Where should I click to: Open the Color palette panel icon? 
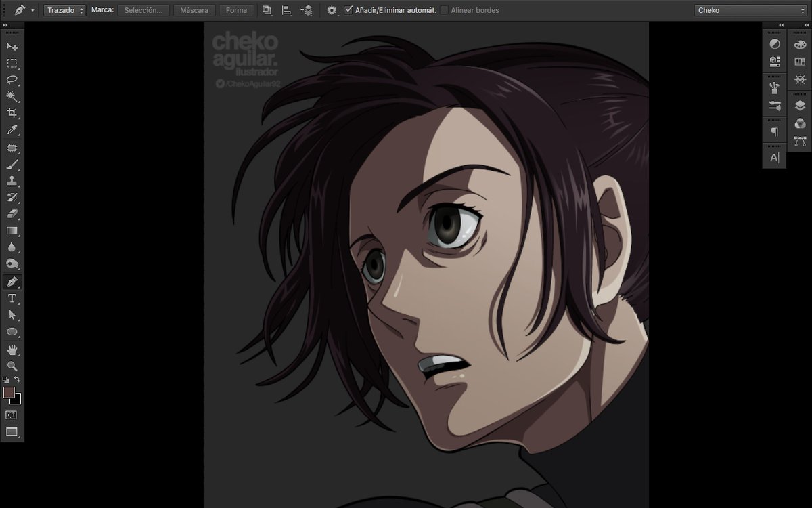pos(800,44)
